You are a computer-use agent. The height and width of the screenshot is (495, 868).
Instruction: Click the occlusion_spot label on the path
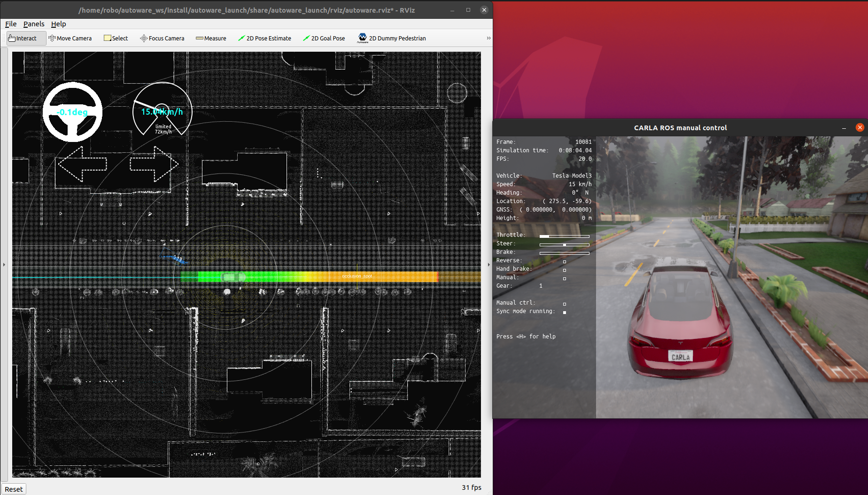[357, 276]
